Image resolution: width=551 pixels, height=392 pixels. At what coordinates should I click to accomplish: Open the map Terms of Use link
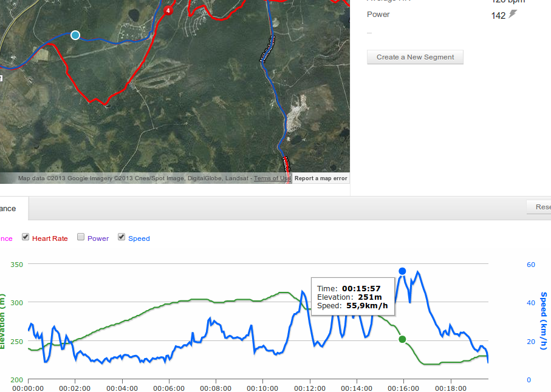pos(272,178)
